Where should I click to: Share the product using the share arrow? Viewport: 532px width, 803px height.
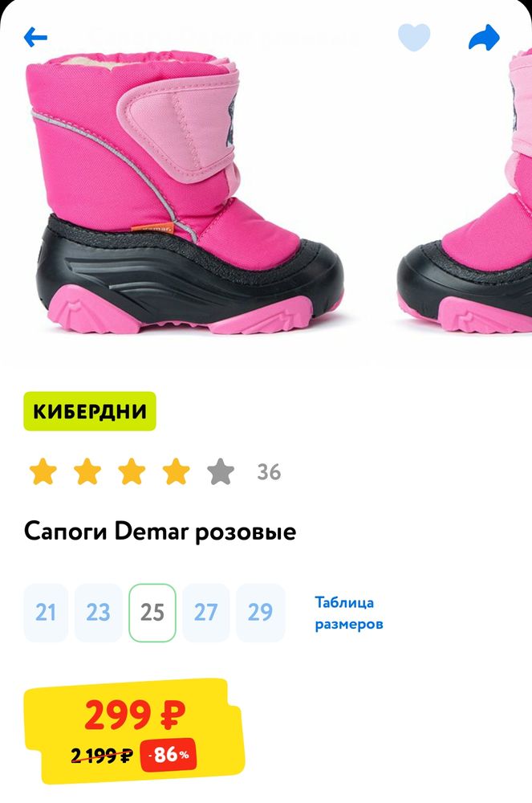click(484, 38)
